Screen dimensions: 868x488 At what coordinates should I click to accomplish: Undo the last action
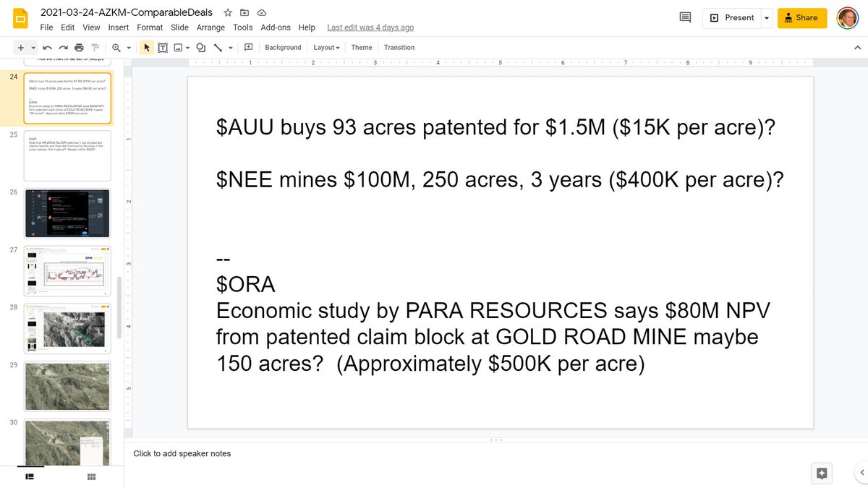[x=47, y=48]
